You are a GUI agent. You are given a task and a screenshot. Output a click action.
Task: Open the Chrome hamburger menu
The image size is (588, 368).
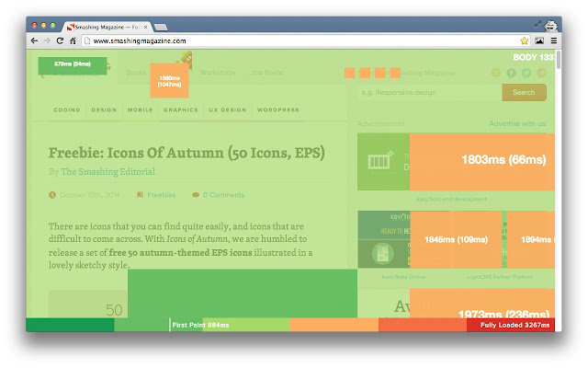pyautogui.click(x=553, y=40)
